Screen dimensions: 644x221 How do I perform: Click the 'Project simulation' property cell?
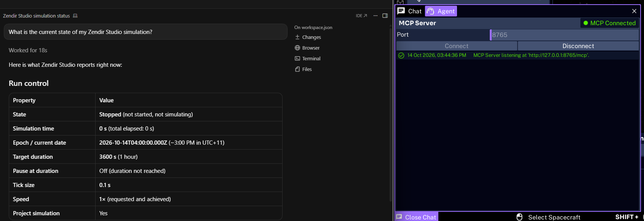pos(52,213)
